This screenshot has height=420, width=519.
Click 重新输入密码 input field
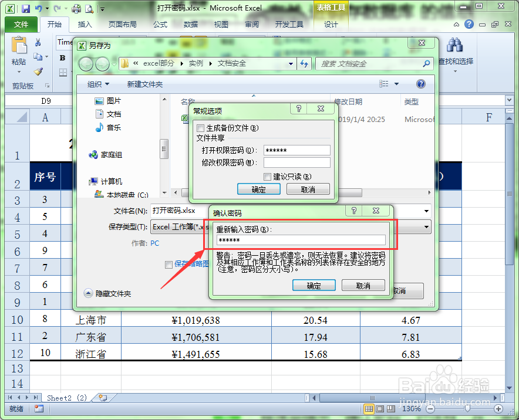pos(301,240)
